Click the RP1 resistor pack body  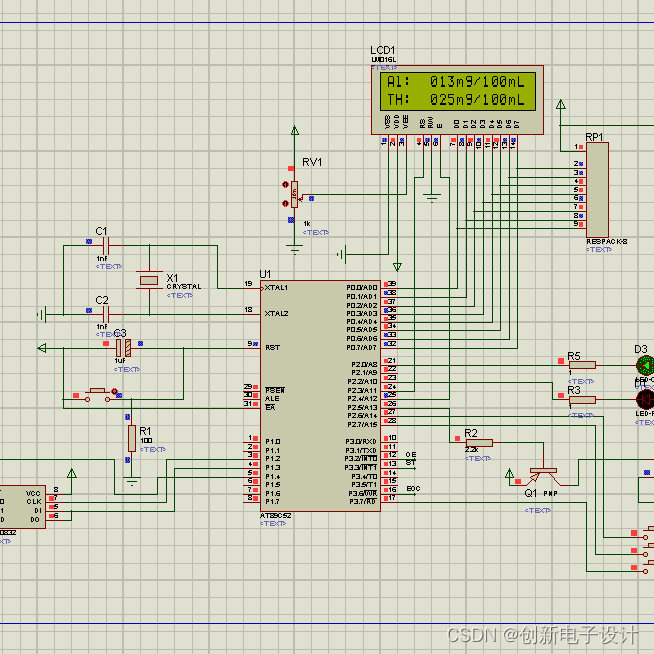click(x=597, y=190)
